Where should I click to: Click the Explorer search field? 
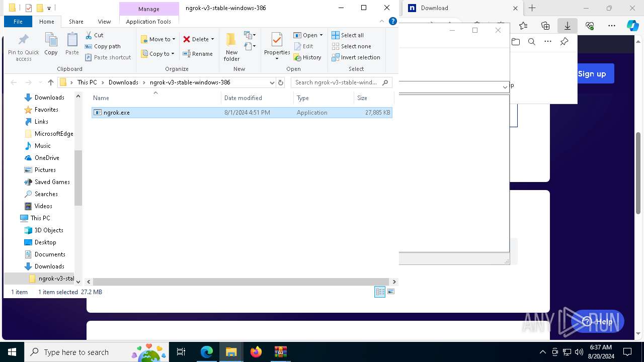point(342,82)
